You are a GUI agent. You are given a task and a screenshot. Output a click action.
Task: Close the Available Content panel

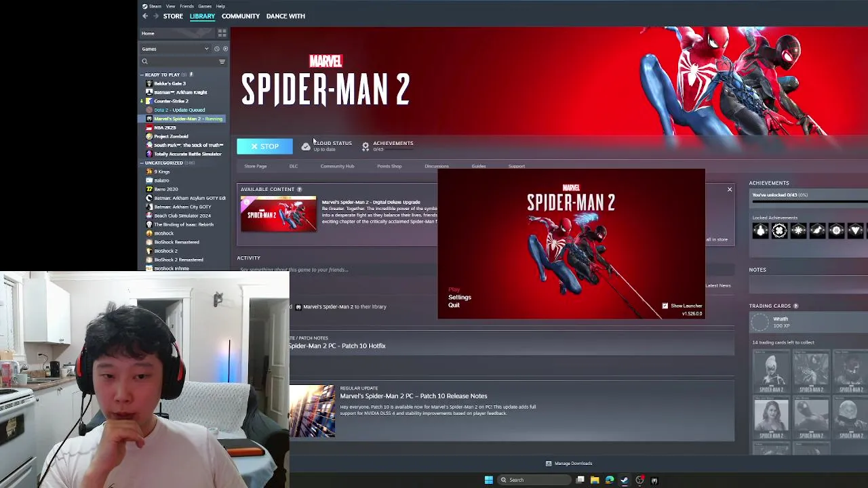tap(730, 190)
